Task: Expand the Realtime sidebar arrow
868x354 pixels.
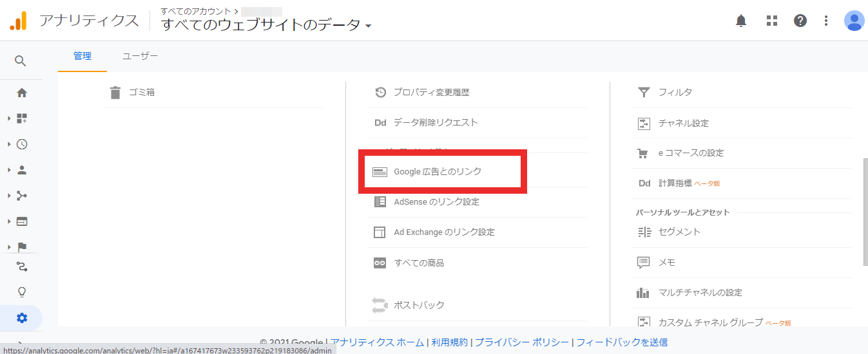Action: point(9,144)
